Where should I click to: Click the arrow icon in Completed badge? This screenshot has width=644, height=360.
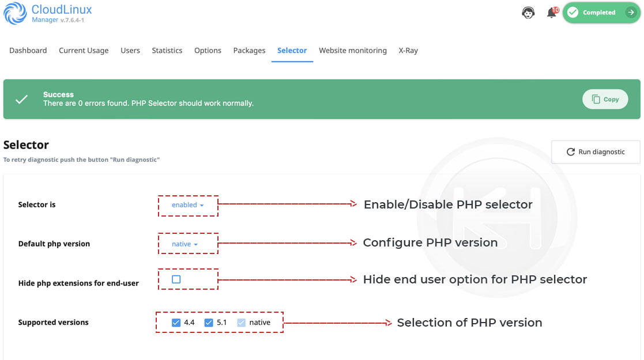click(x=631, y=13)
